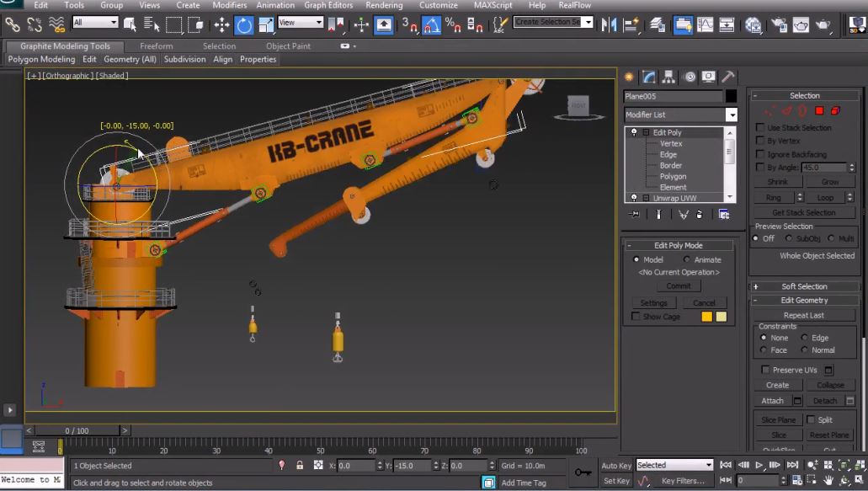Switch to the Hierarchy command panel
This screenshot has height=491, width=868.
click(x=668, y=77)
